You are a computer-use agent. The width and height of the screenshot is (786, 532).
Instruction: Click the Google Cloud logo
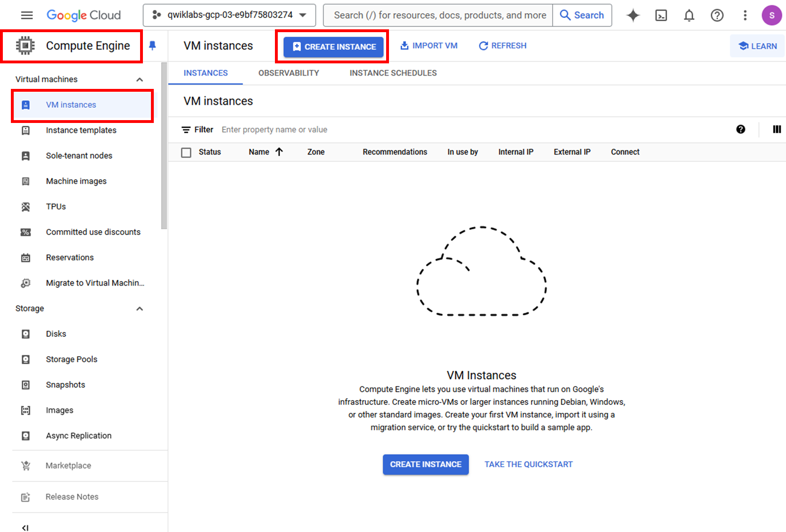coord(84,15)
